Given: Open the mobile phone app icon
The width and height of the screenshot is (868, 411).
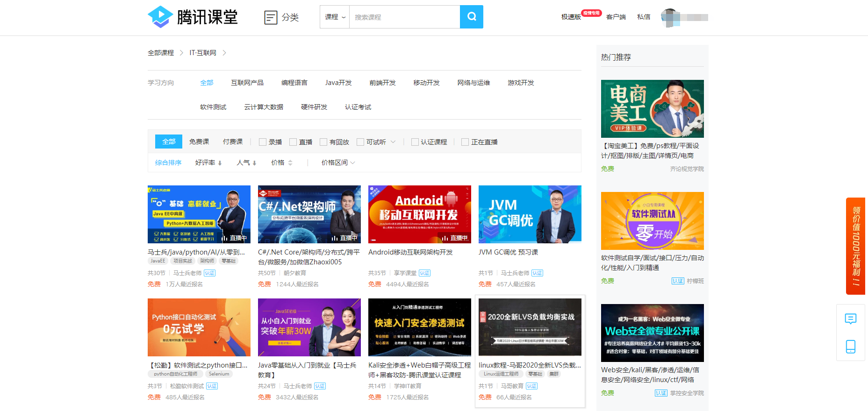Looking at the screenshot, I should (851, 347).
